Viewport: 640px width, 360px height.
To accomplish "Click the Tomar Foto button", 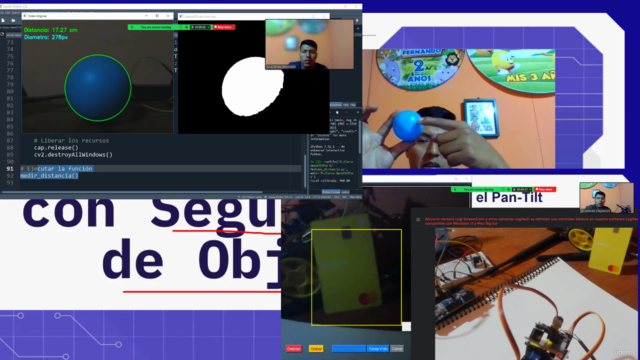I will (x=378, y=349).
